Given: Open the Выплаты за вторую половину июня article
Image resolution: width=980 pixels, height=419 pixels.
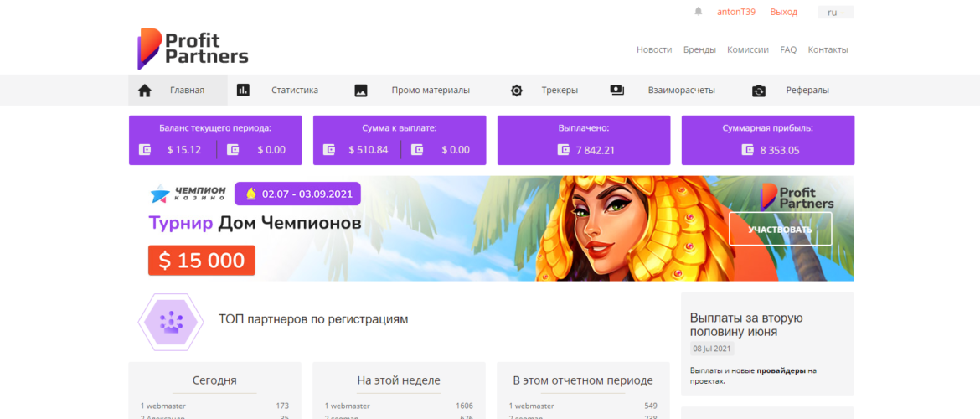Looking at the screenshot, I should coord(746,325).
